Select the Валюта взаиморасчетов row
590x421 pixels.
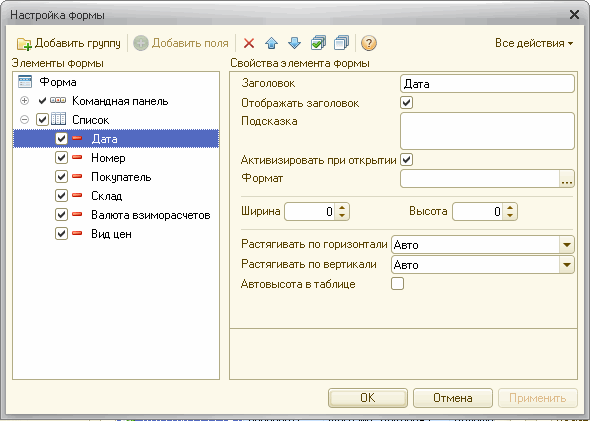click(116, 215)
